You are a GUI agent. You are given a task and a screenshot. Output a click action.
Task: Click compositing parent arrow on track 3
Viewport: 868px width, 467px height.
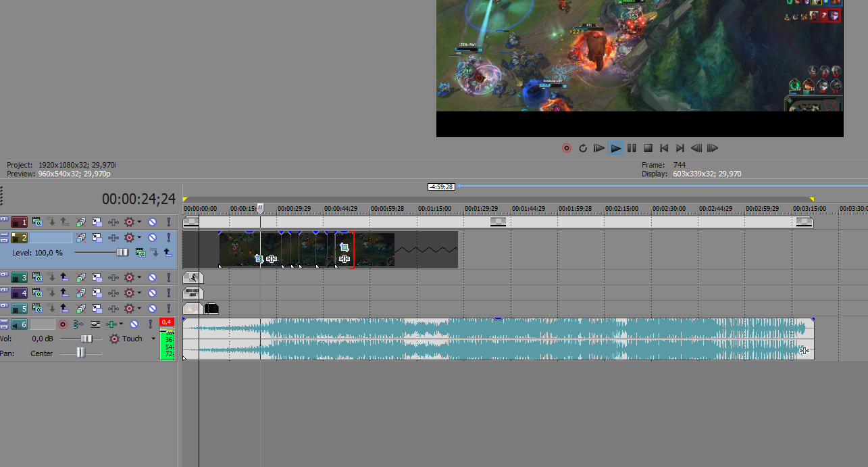tap(64, 277)
